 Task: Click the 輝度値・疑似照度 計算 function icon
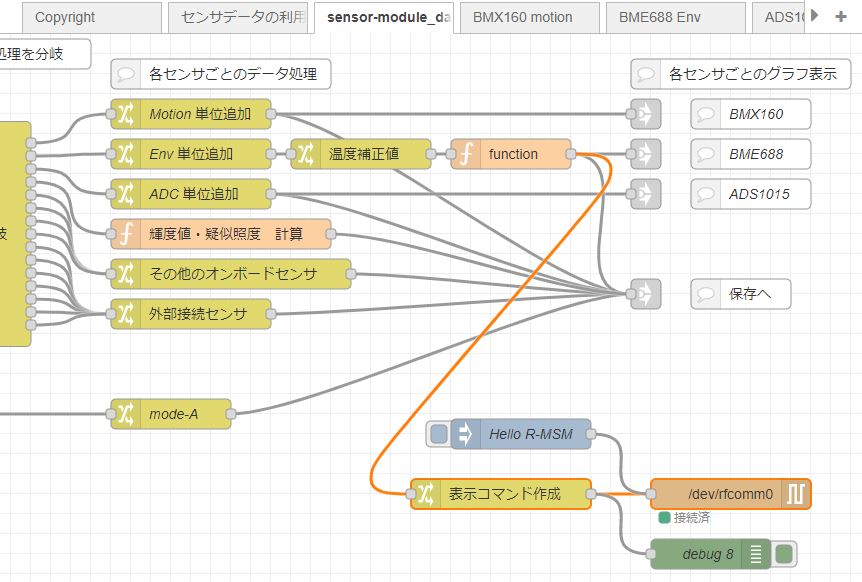(125, 234)
